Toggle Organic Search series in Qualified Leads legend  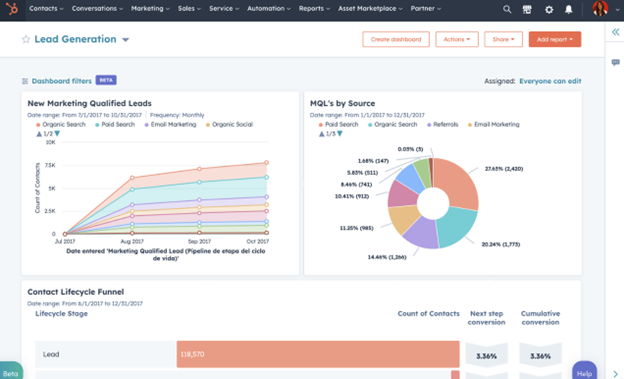61,125
